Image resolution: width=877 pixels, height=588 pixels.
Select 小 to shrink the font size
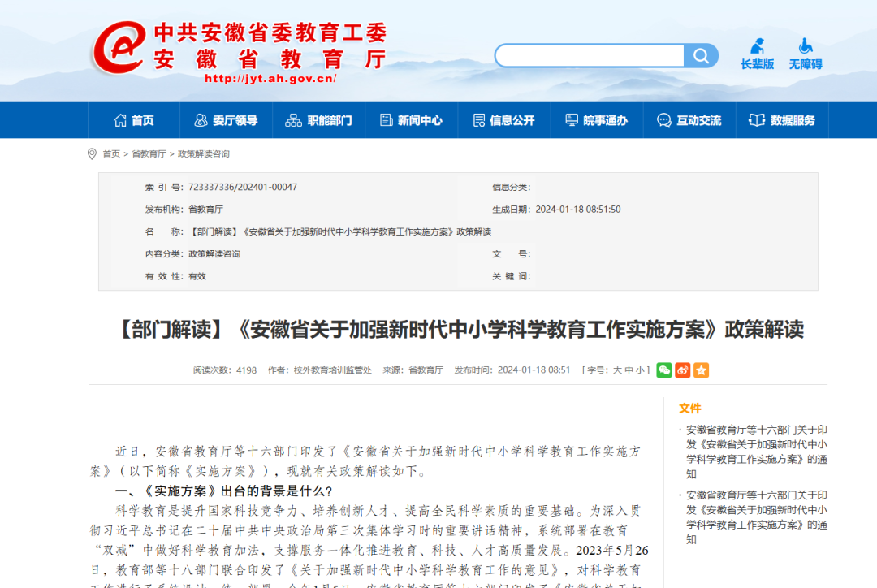642,370
